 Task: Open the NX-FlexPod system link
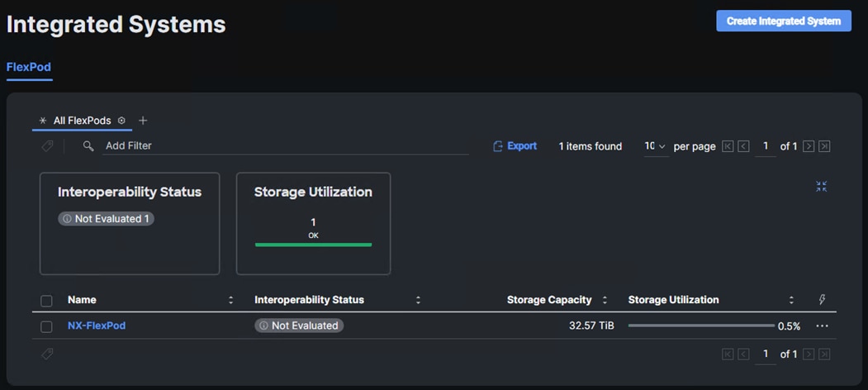coord(97,326)
